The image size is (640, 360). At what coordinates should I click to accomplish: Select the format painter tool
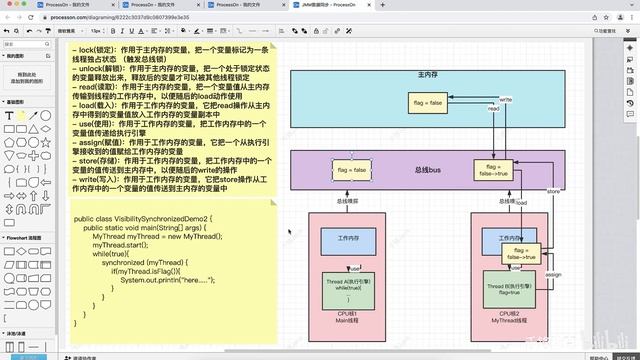[x=48, y=31]
